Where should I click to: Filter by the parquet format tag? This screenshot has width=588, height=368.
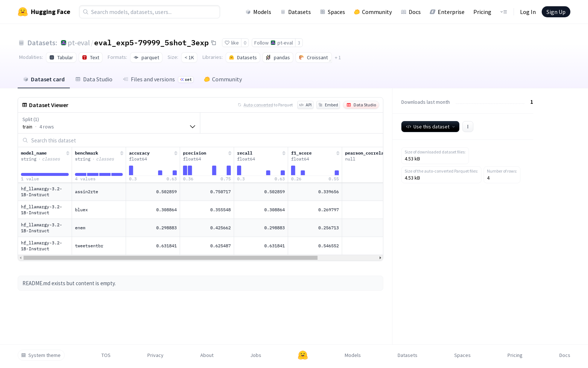146,57
